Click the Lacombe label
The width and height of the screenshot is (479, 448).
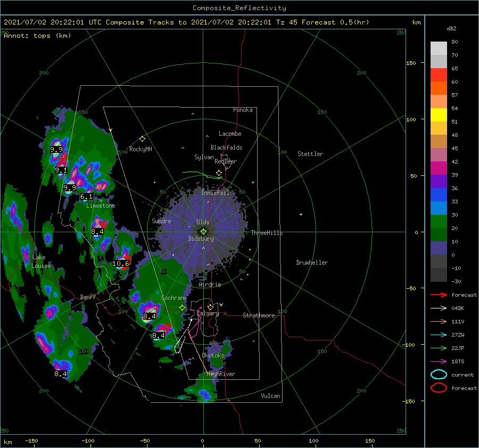[230, 134]
